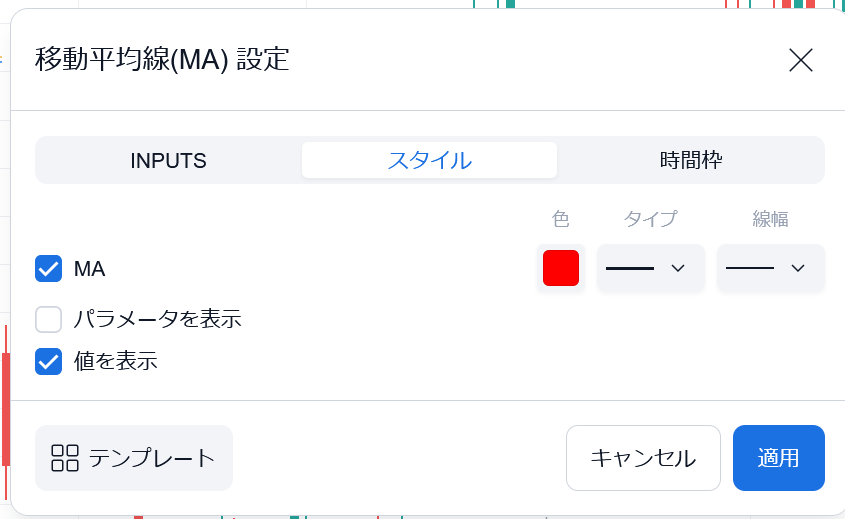Enable the パラメータを表示 checkbox
The image size is (845, 519).
click(x=49, y=319)
